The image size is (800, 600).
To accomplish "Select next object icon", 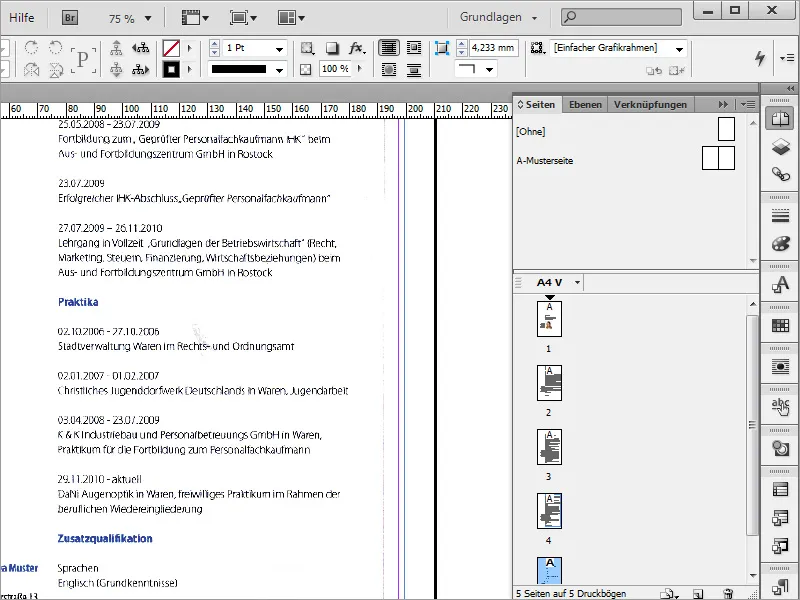I will pos(140,69).
